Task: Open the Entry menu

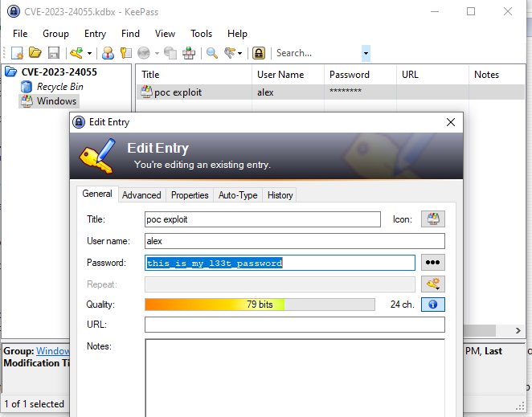Action: (95, 34)
